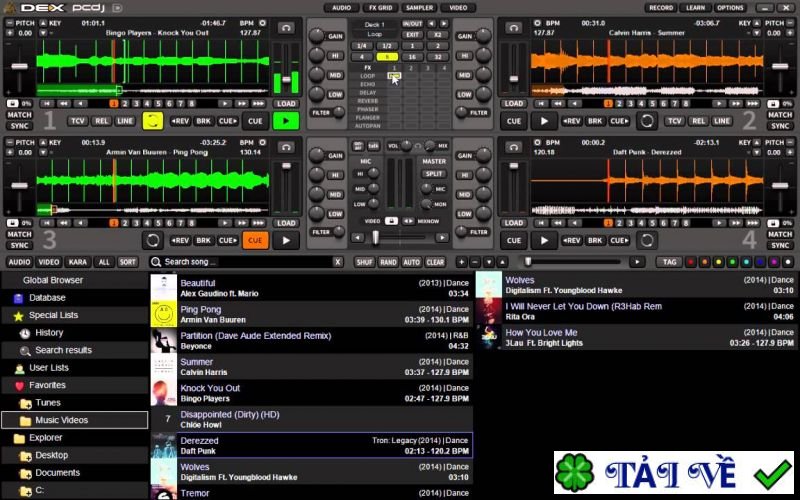Click browser toolbar up-arrow button

coord(503,262)
